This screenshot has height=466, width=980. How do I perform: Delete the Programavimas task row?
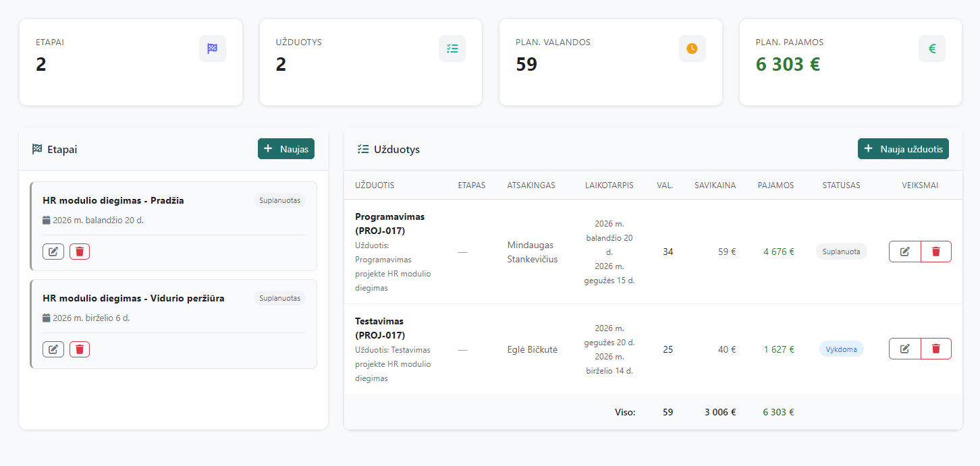tap(935, 252)
